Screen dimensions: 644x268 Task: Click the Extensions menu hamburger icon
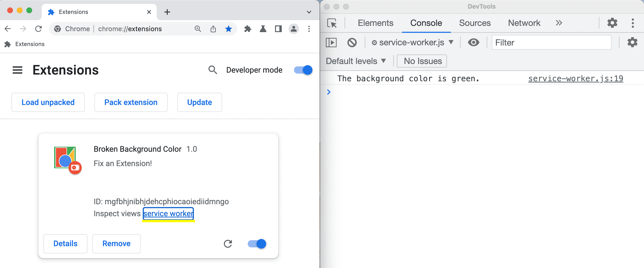click(17, 70)
